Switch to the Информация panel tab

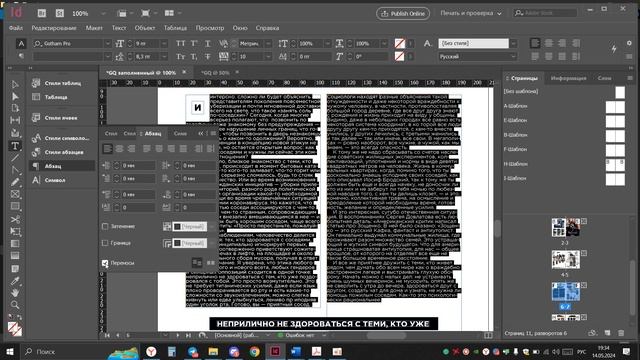pyautogui.click(x=568, y=78)
